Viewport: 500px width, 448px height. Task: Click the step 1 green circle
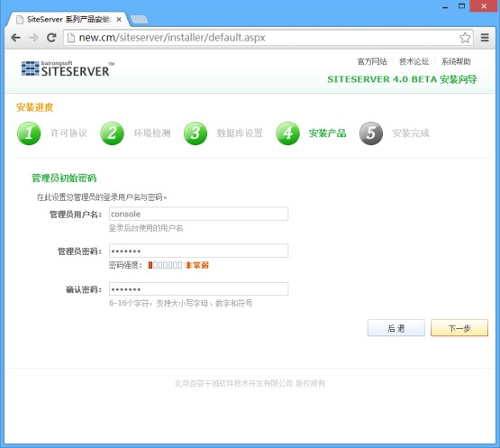coord(29,133)
